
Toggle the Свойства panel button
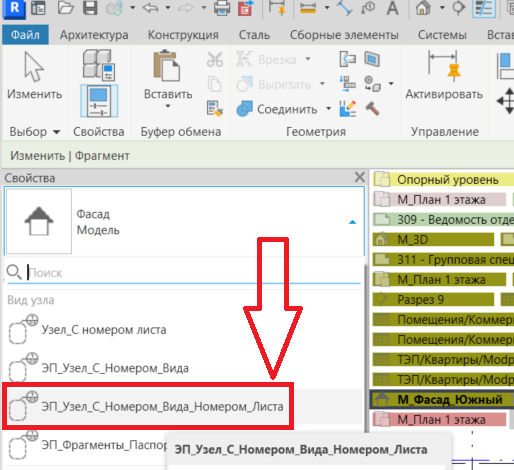(x=99, y=101)
